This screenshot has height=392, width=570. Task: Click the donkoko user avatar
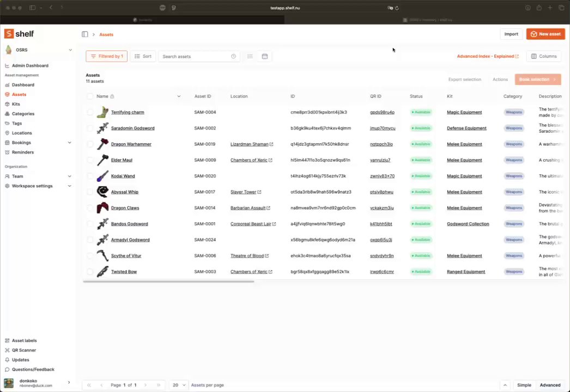tap(9, 383)
